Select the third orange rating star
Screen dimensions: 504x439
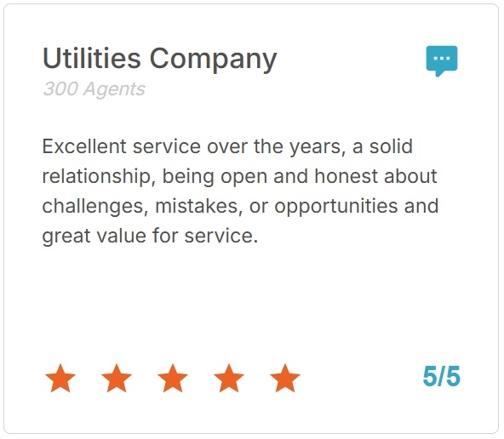[x=173, y=378]
